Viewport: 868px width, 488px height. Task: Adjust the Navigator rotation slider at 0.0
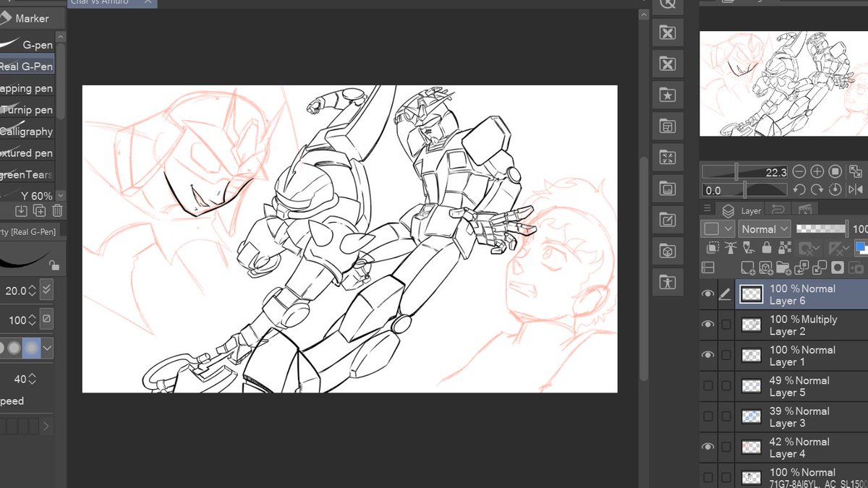click(745, 190)
